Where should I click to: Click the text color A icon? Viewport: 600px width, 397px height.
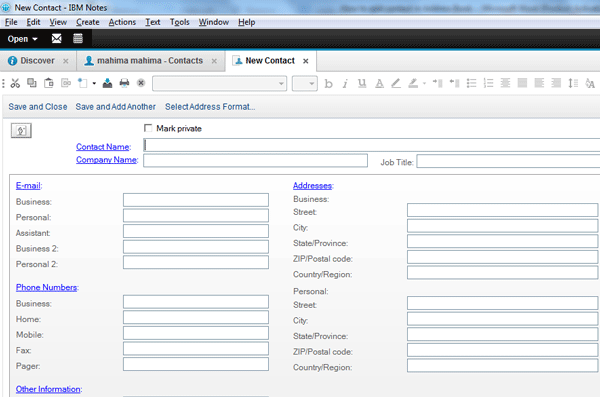click(379, 83)
